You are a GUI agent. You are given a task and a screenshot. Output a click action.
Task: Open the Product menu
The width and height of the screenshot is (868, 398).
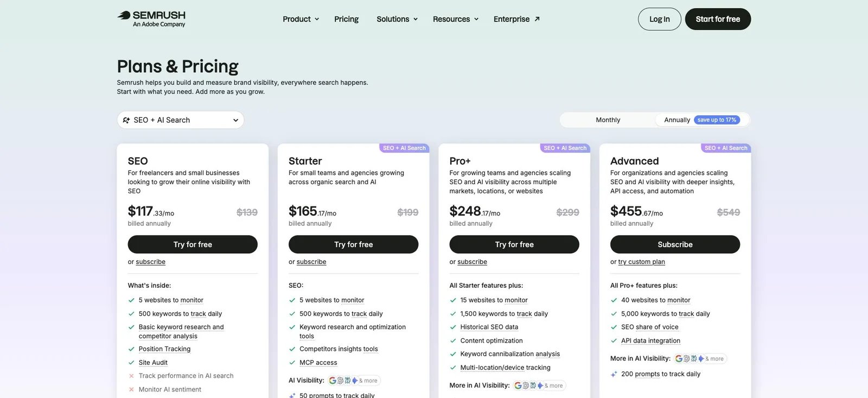tap(301, 19)
